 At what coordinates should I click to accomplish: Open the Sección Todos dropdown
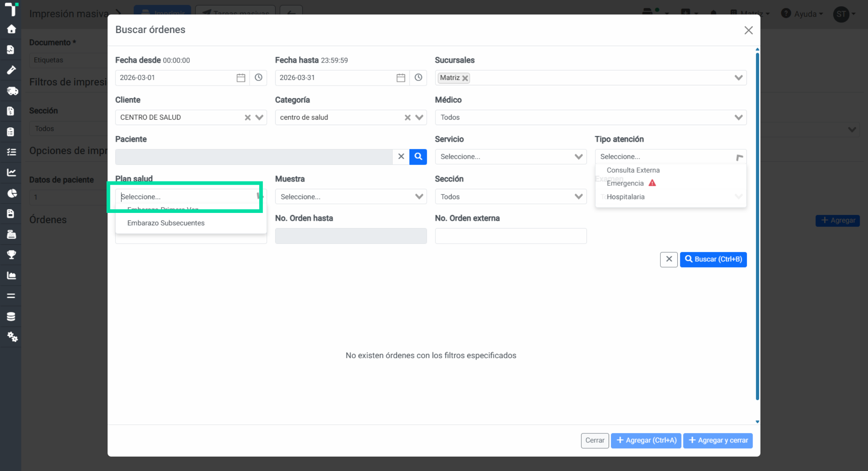coord(511,197)
